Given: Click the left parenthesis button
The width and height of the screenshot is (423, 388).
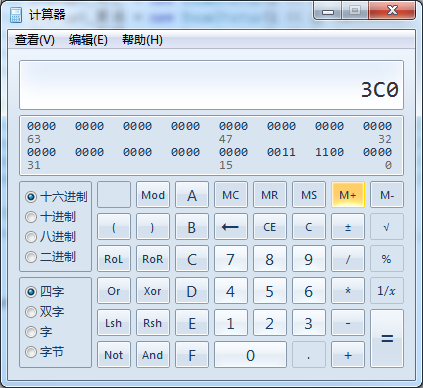Looking at the screenshot, I should tap(114, 227).
